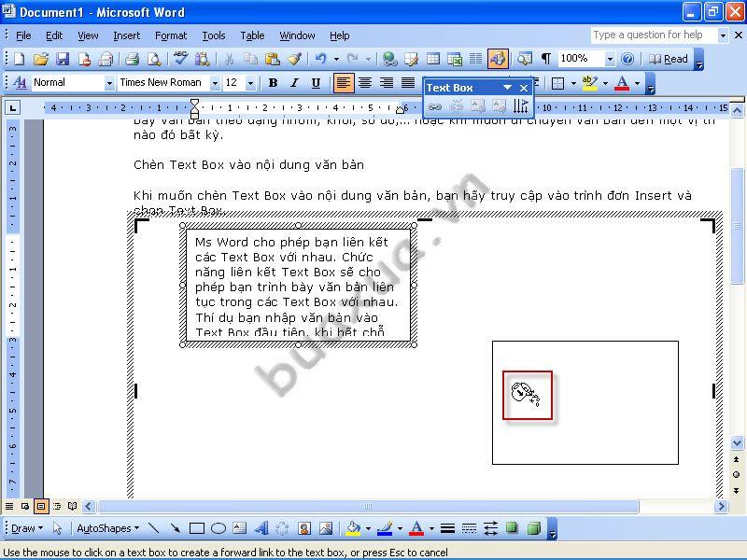Create a new blank document
The image size is (747, 560).
point(19,59)
